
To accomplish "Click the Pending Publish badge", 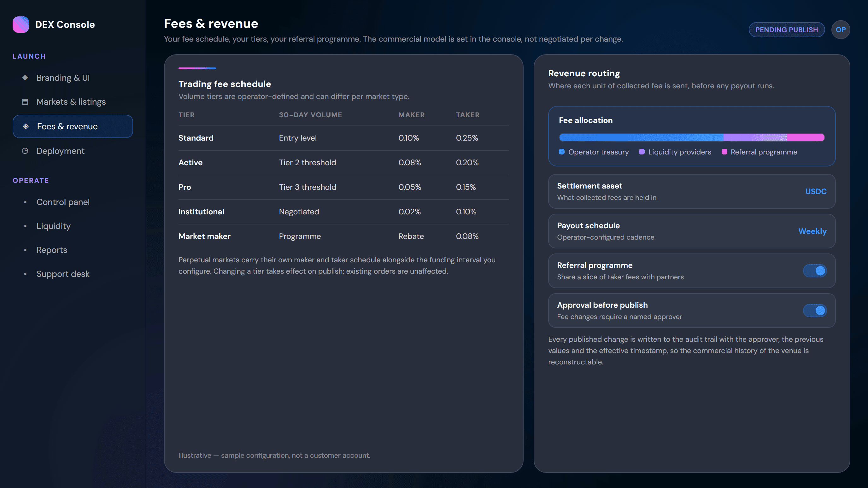I will point(786,30).
